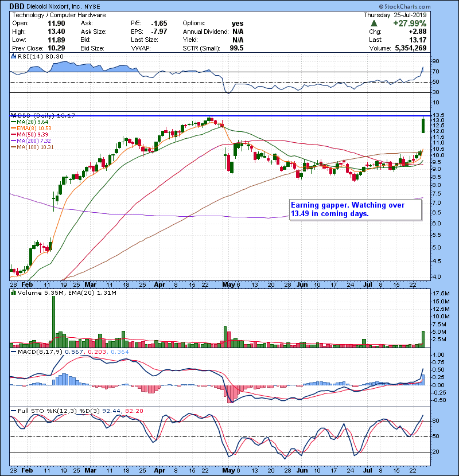Click the P/E value -1.65
The image size is (459, 476).
click(x=159, y=24)
